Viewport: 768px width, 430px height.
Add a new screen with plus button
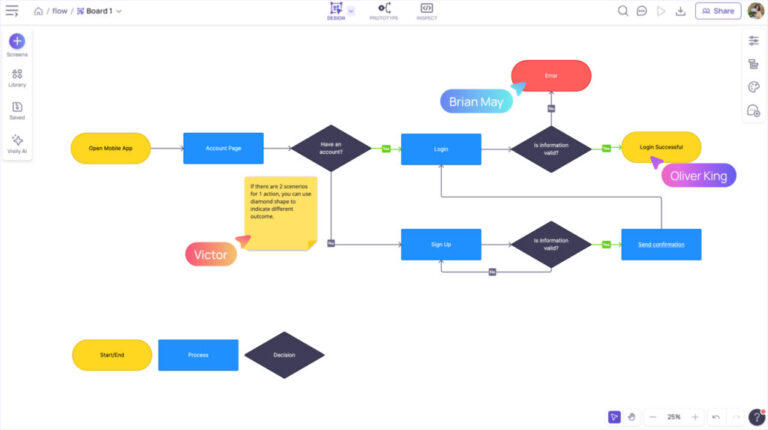click(x=17, y=41)
